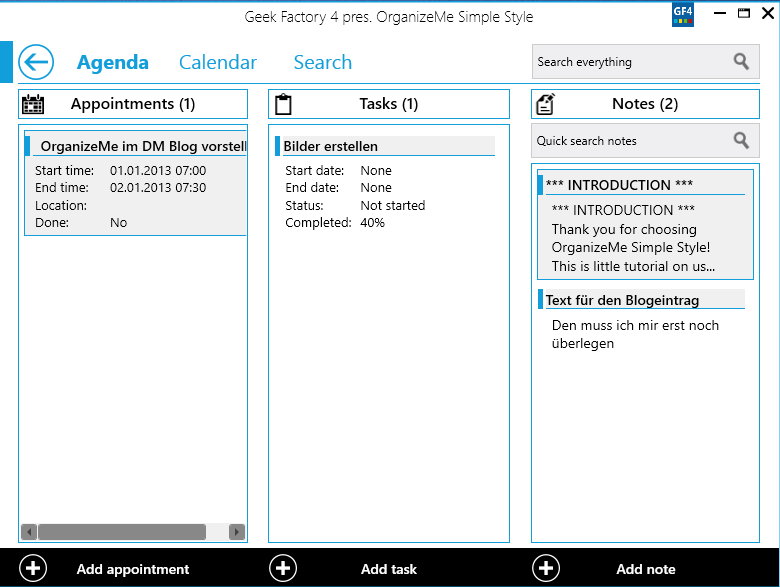Click the GF4 logo in title bar
Screen dimensions: 780x587
[682, 14]
